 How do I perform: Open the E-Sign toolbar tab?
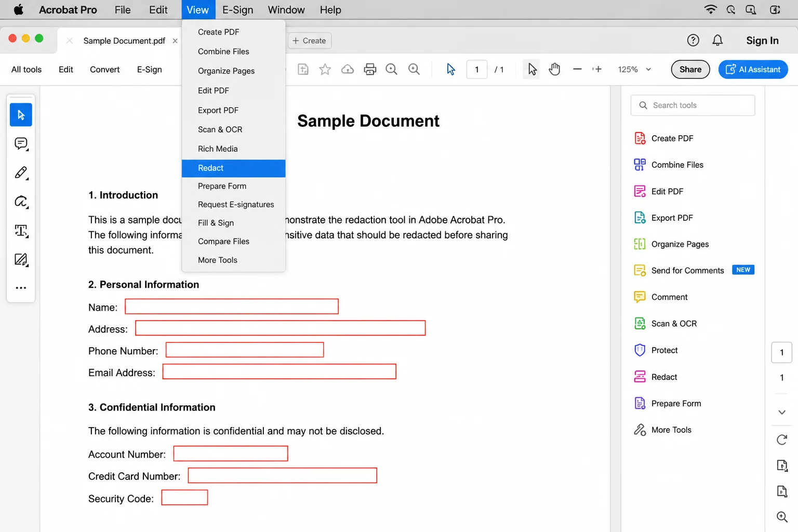pyautogui.click(x=150, y=70)
